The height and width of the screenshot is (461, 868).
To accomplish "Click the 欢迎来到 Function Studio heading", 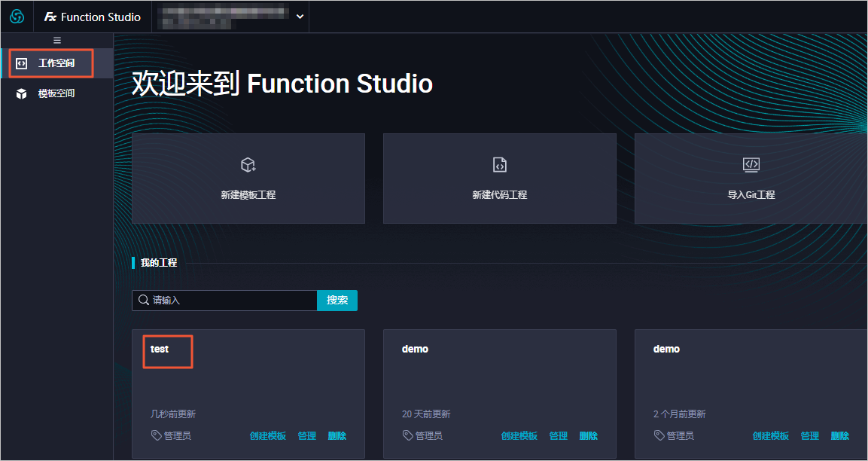I will pos(282,84).
